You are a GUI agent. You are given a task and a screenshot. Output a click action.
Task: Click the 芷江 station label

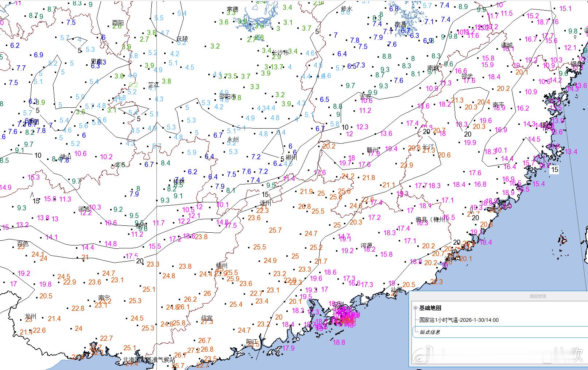154,85
